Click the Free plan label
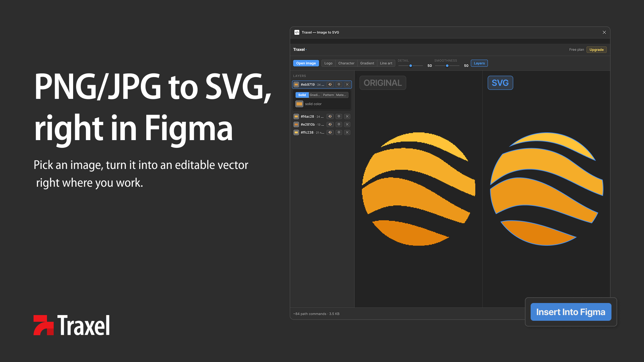Viewport: 644px width, 362px height. [x=576, y=50]
